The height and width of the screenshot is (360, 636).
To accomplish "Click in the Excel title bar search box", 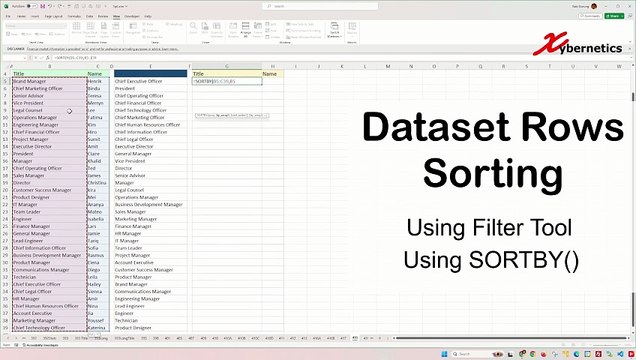I will pos(320,6).
